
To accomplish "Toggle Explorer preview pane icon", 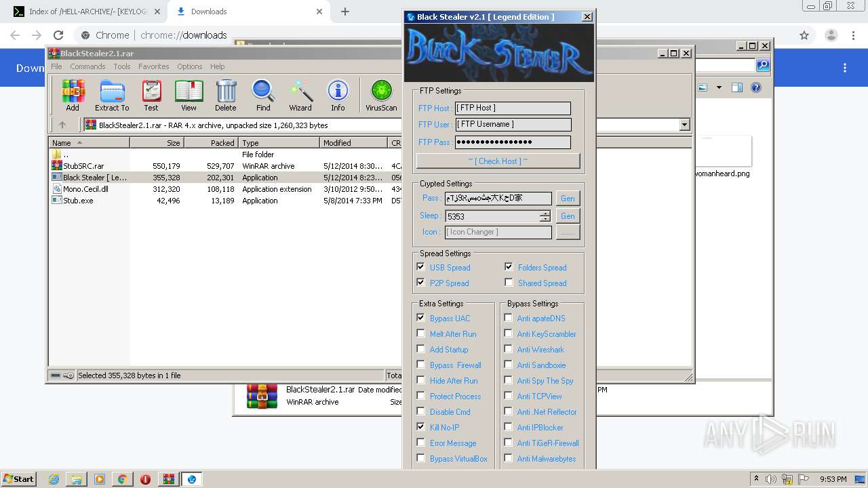I will click(x=737, y=87).
